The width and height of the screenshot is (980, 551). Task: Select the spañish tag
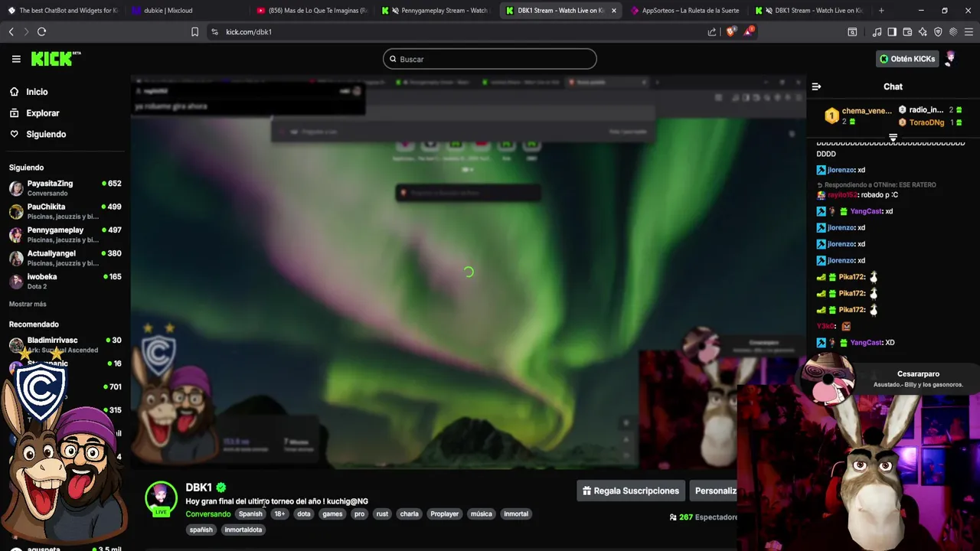point(201,530)
